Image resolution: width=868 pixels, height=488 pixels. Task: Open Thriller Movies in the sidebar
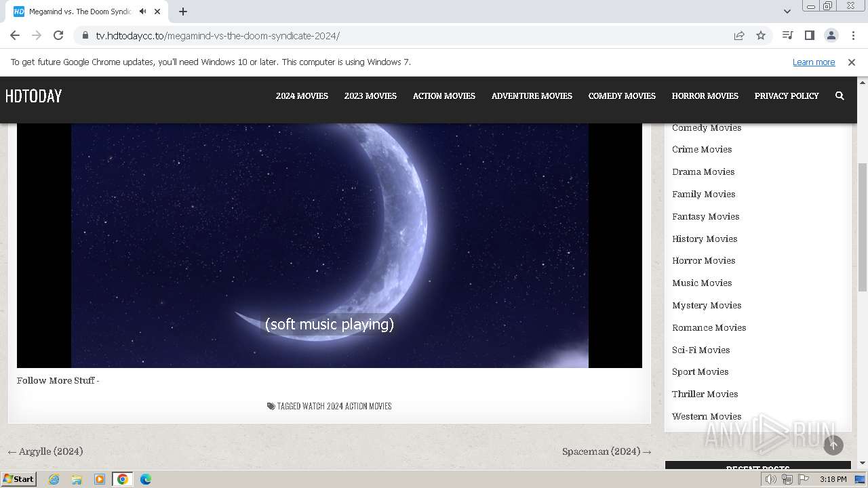(x=705, y=394)
